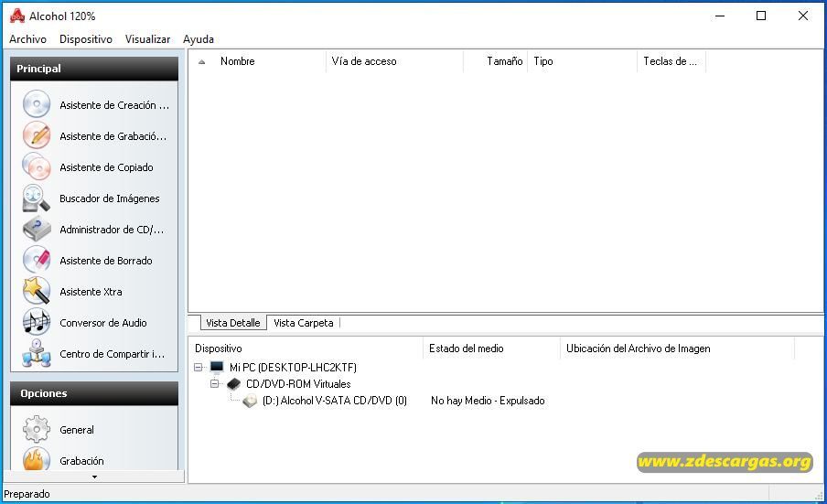The height and width of the screenshot is (504, 827).
Task: Maximize the Alcohol 120% window
Action: (761, 16)
